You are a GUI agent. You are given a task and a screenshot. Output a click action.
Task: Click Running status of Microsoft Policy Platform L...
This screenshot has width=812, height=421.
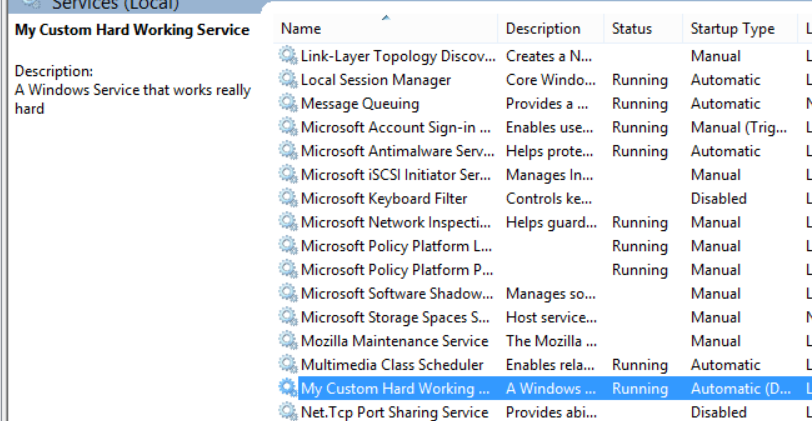pos(639,246)
